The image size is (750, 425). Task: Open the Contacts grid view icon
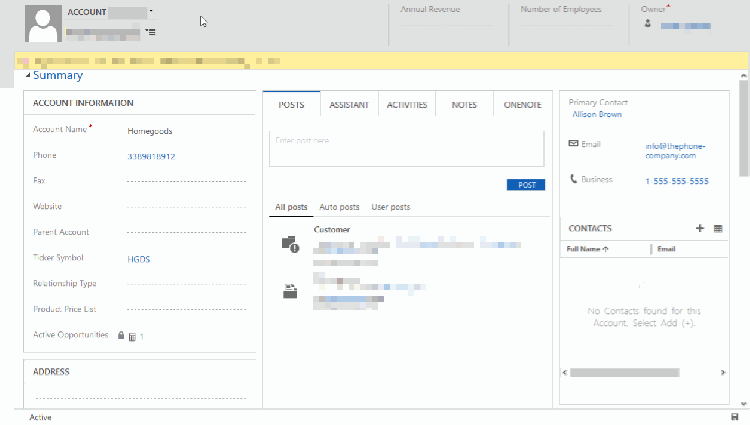[x=718, y=229]
